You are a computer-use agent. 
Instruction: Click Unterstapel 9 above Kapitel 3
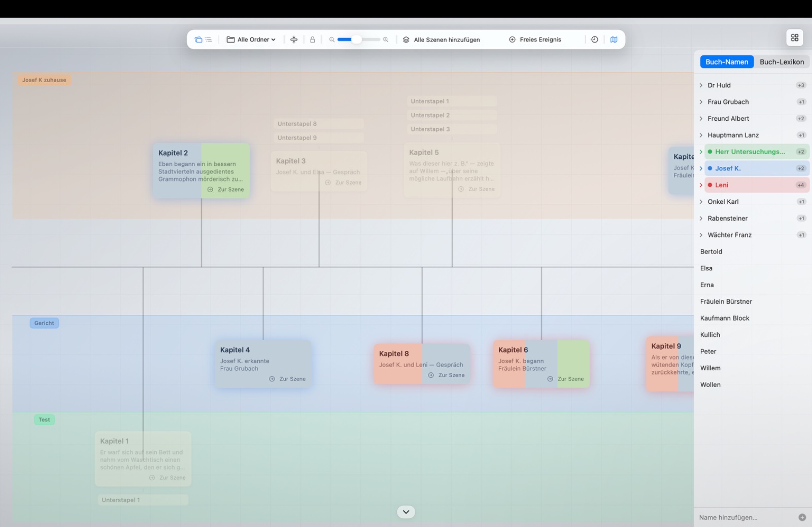tap(319, 138)
